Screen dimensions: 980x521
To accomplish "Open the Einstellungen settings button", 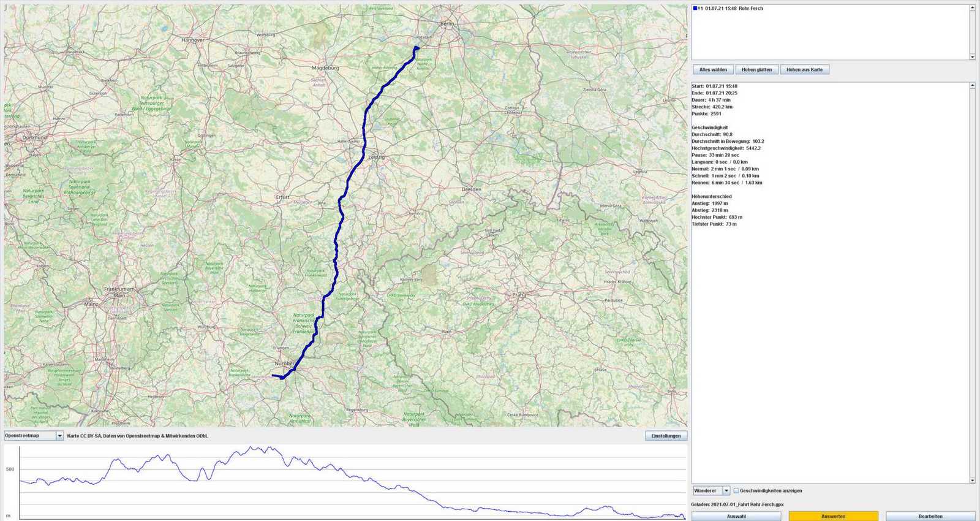I will pos(666,436).
